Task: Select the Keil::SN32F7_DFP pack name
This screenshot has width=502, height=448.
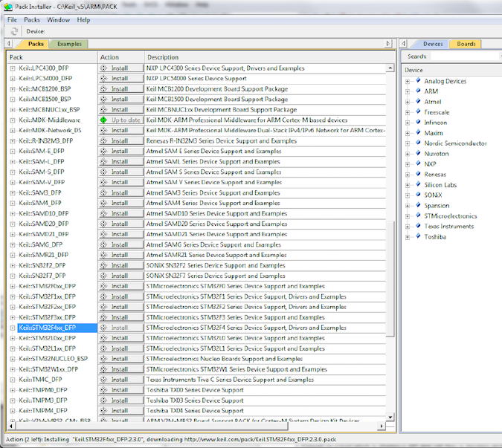Action: click(42, 276)
